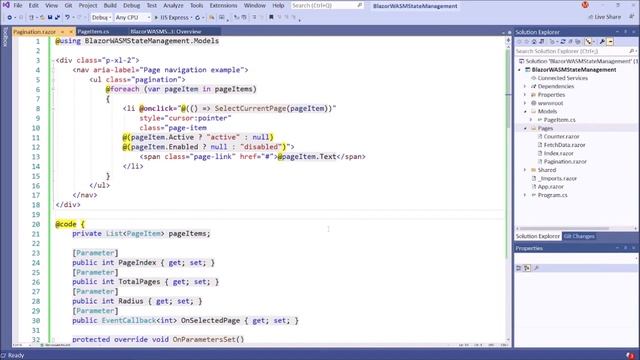The image size is (640, 360).
Task: Click the Live Share button
Action: (604, 17)
